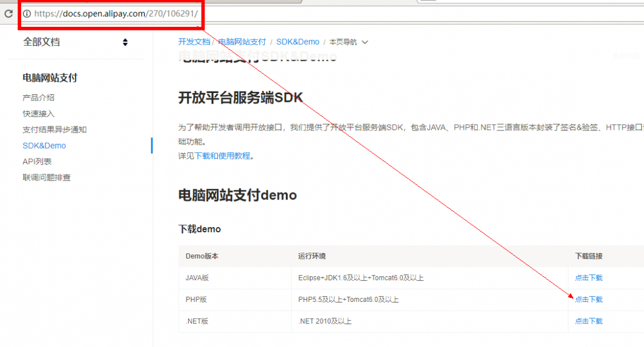
Task: Click the 电脑网站支付demo heading
Action: click(237, 195)
